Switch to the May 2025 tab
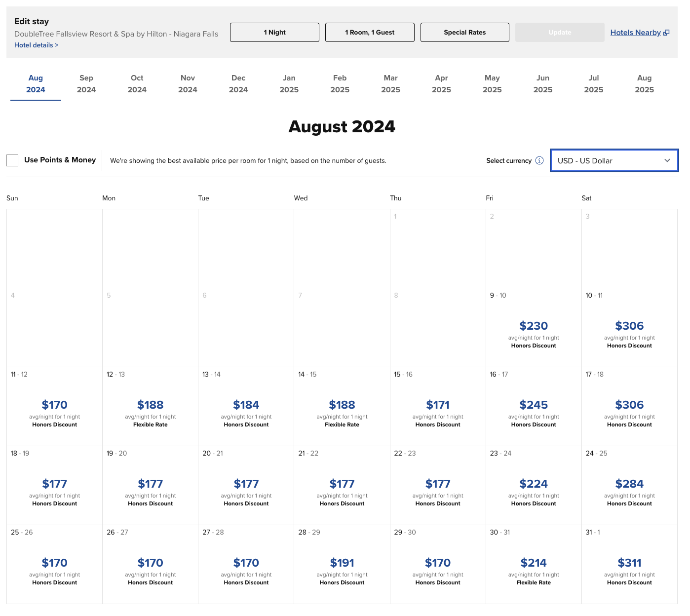 [x=492, y=84]
